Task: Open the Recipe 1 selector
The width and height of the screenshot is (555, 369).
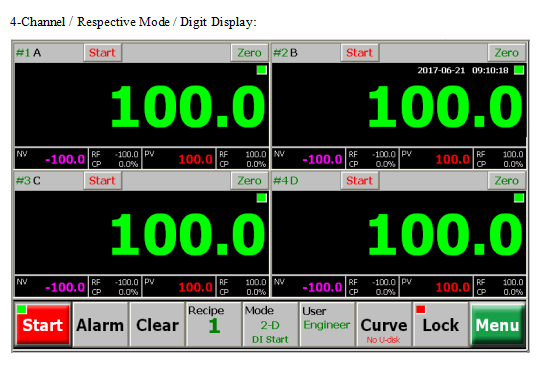Action: 214,324
